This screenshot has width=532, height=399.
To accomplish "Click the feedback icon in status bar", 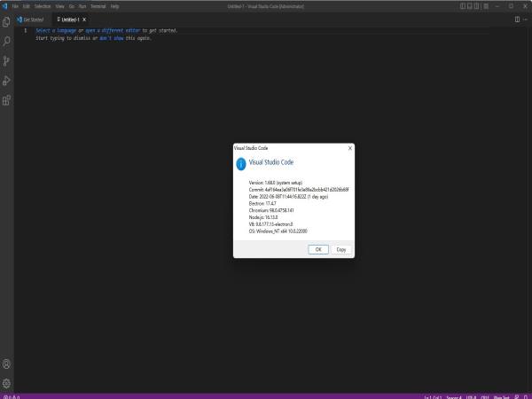I will tap(516, 396).
